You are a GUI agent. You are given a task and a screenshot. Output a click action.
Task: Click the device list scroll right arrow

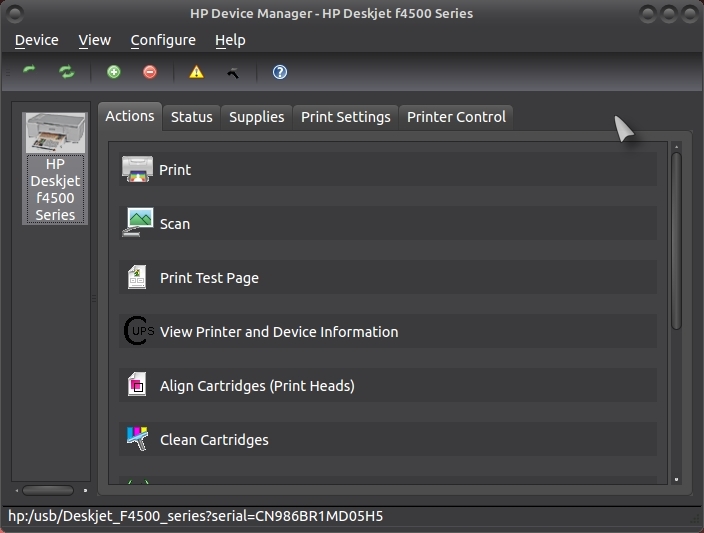[85, 490]
